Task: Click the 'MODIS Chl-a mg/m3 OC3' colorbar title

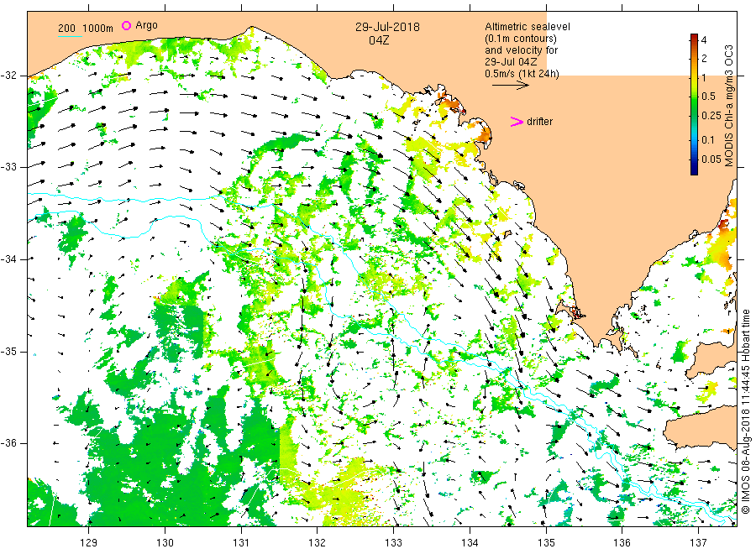Action: pos(729,106)
